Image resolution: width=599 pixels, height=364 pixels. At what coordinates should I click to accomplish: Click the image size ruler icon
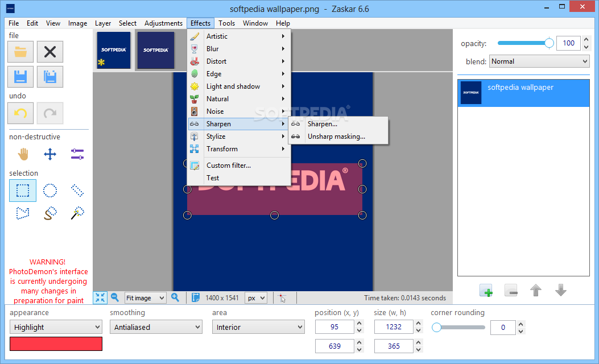(x=196, y=297)
